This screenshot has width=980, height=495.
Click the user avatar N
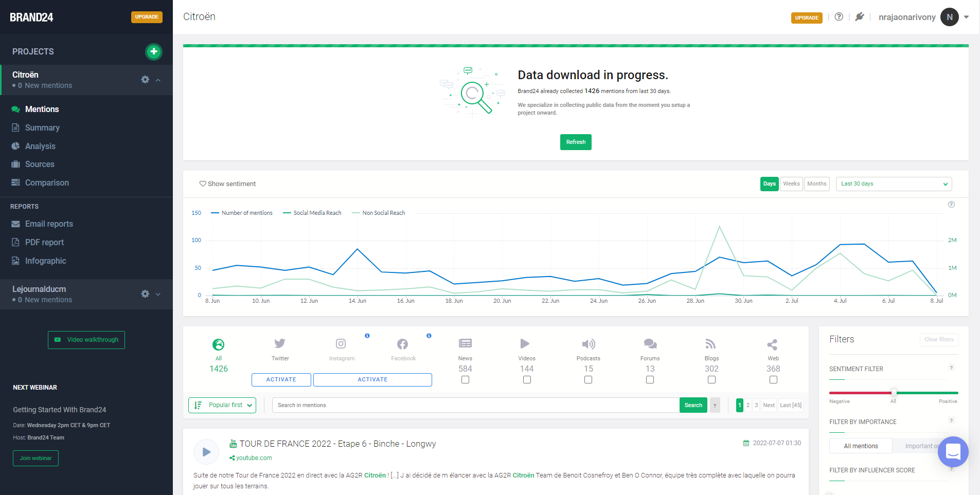pyautogui.click(x=950, y=17)
